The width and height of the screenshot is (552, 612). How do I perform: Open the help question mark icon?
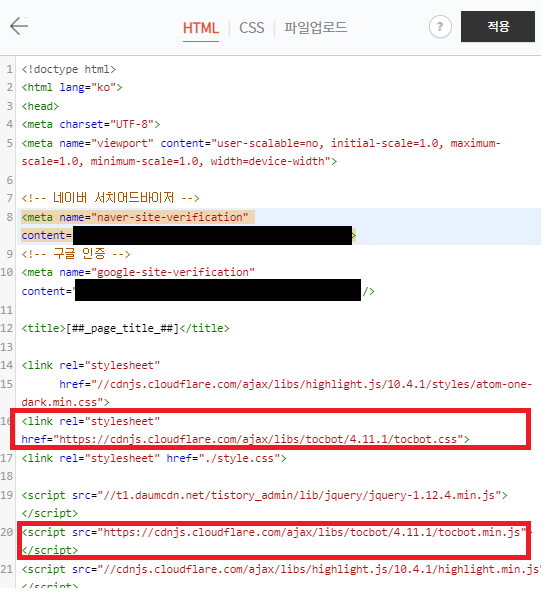click(x=440, y=27)
